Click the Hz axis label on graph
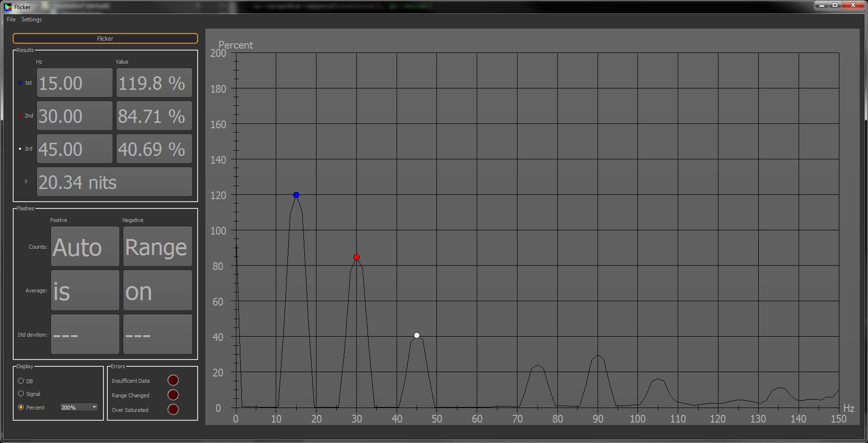This screenshot has height=443, width=868. click(x=849, y=408)
